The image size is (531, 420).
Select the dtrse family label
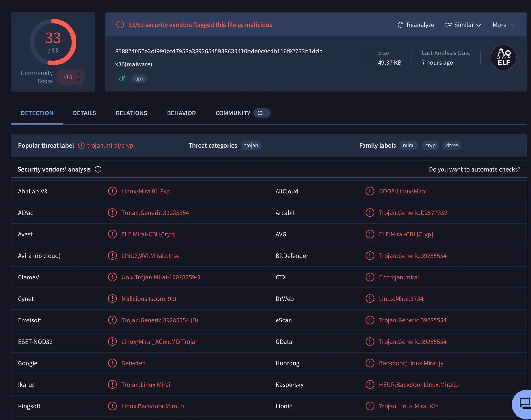(x=452, y=145)
